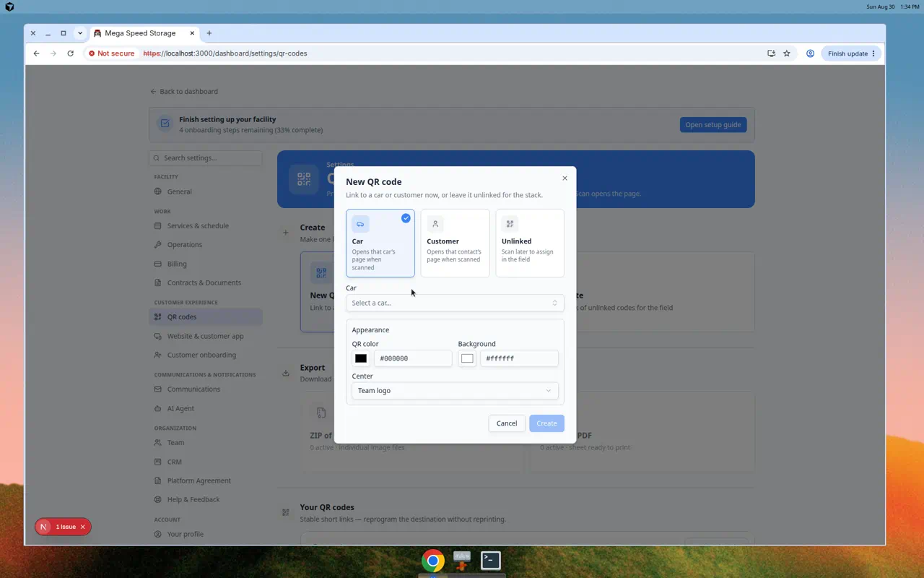Click the browser address bar URL

point(225,53)
